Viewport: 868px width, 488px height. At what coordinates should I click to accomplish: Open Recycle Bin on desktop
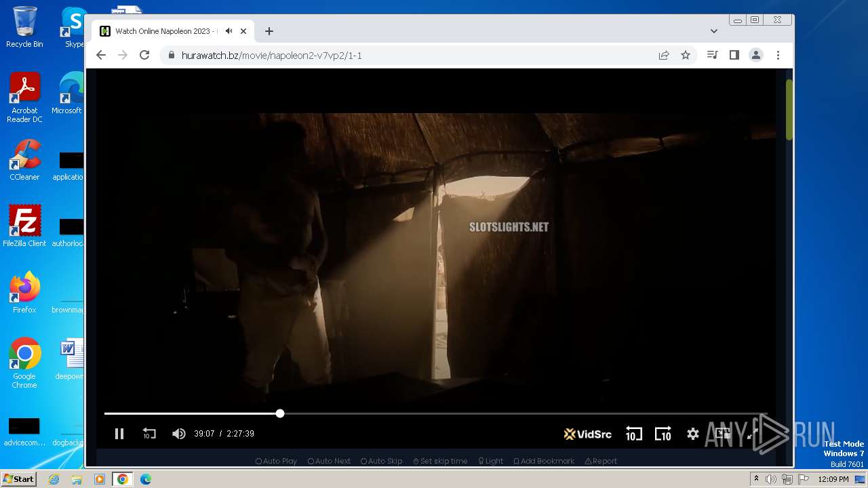pyautogui.click(x=24, y=27)
